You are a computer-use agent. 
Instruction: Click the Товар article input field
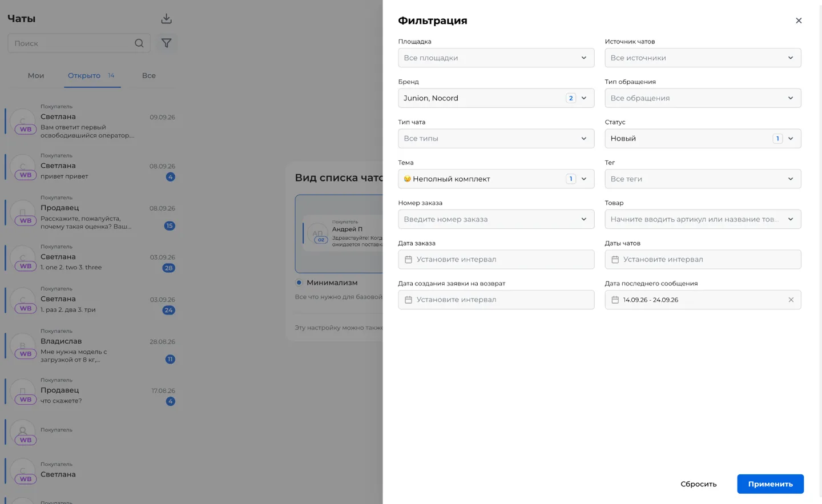coord(703,219)
